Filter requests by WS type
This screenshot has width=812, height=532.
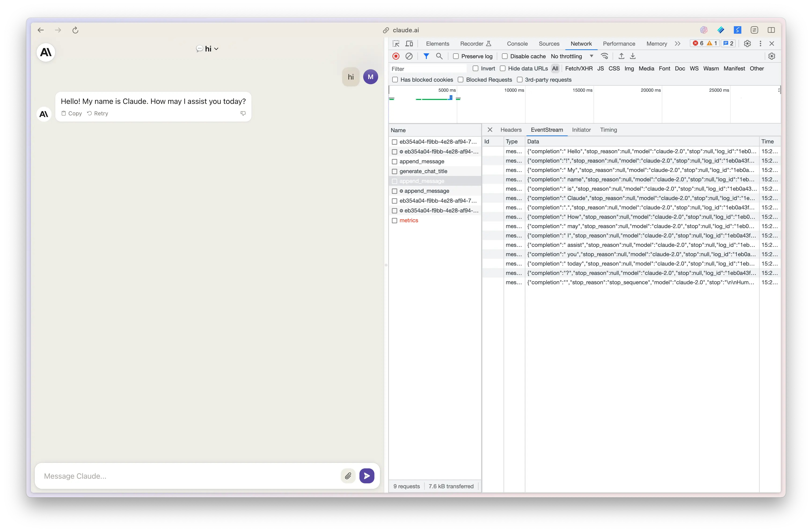694,69
